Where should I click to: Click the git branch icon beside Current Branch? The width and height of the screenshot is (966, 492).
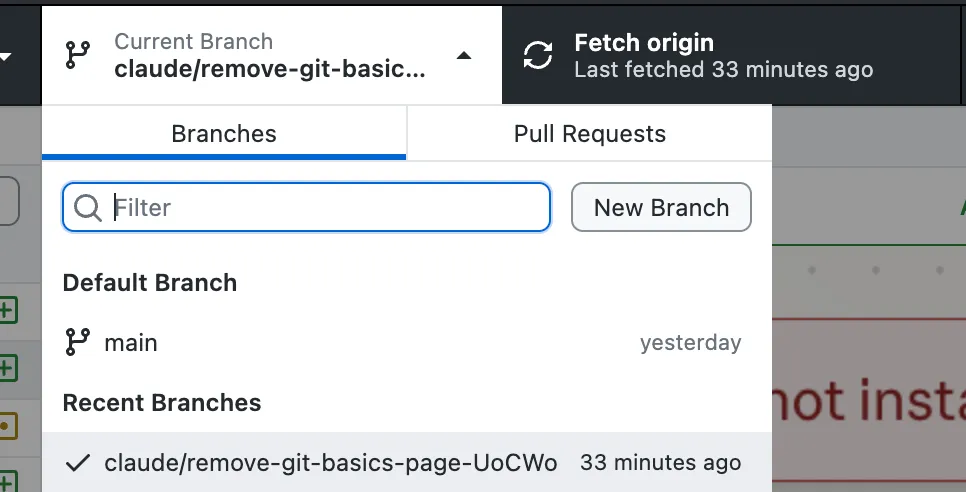click(77, 55)
